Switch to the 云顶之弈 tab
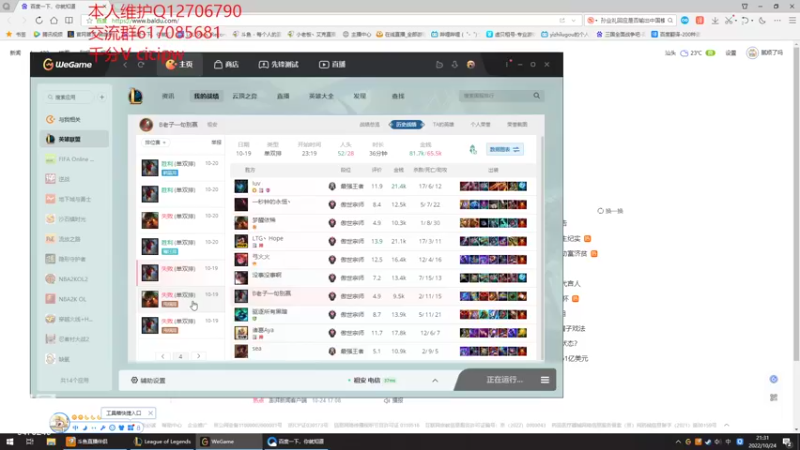The width and height of the screenshot is (800, 450). 245,96
